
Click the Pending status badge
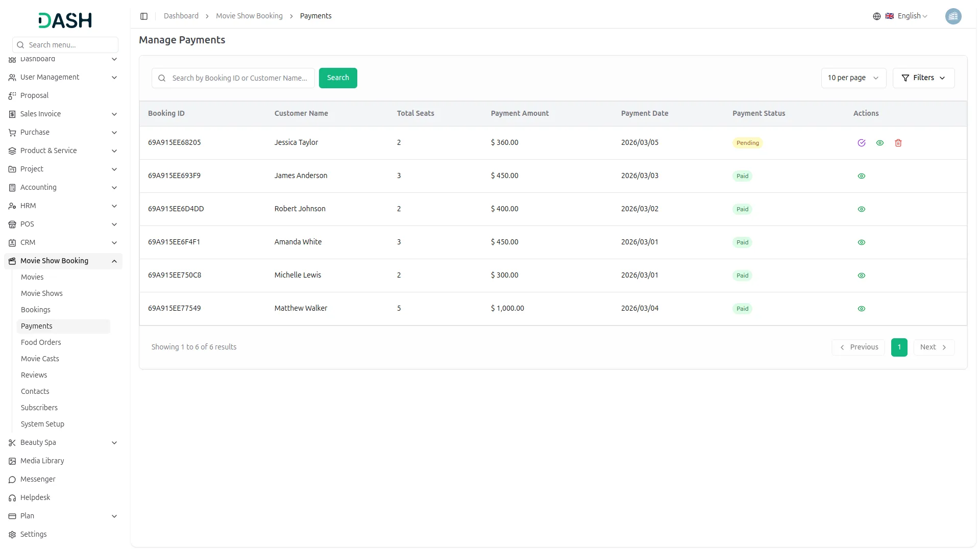click(x=747, y=143)
